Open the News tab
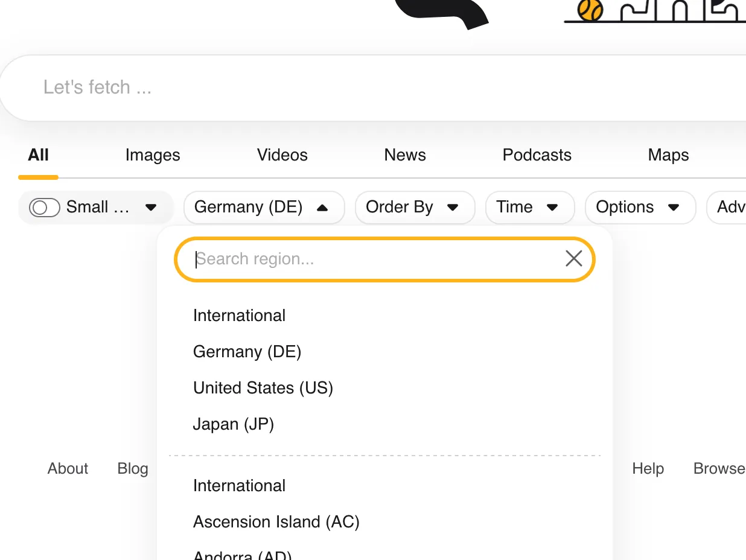Image resolution: width=746 pixels, height=560 pixels. [405, 155]
